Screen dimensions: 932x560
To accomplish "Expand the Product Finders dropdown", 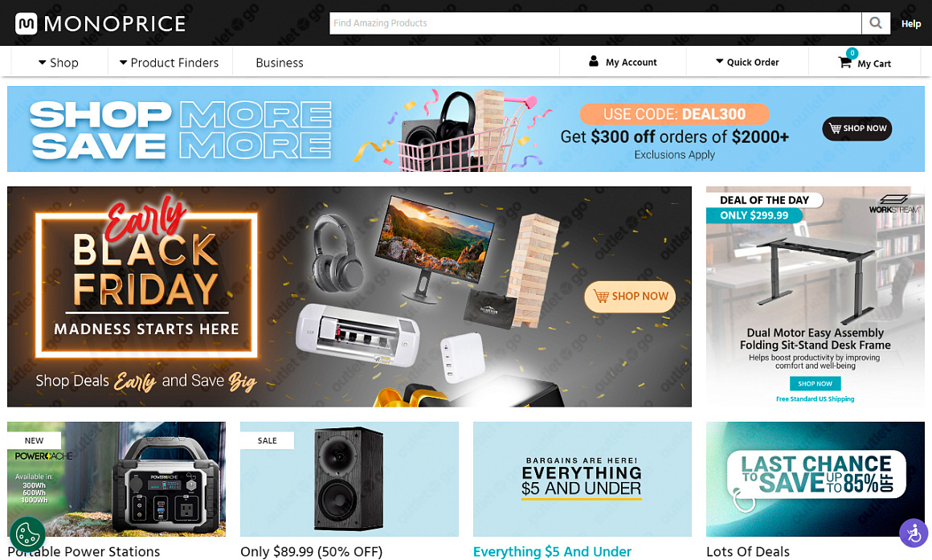I will (169, 63).
